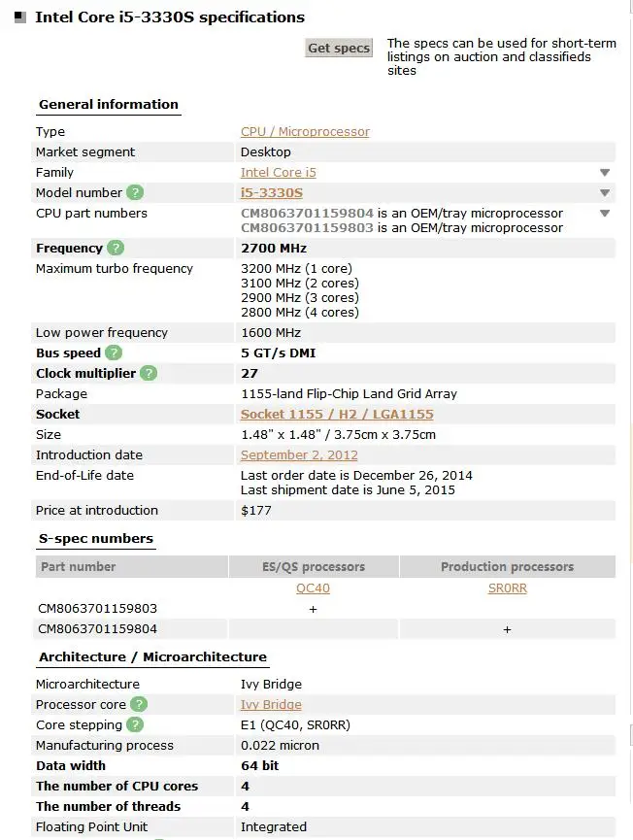
Task: Click the E1 (QC40, SR0RR) stepping value
Action: (295, 724)
